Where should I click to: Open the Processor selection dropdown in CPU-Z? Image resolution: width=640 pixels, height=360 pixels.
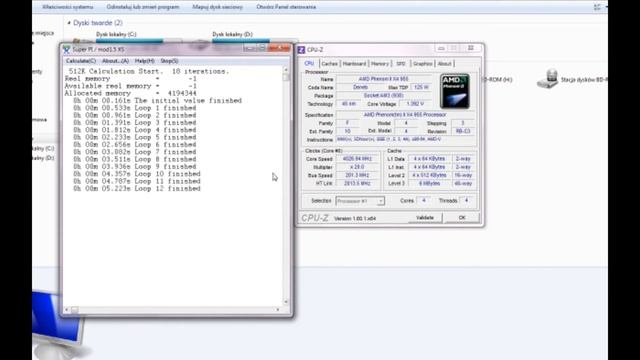360,201
